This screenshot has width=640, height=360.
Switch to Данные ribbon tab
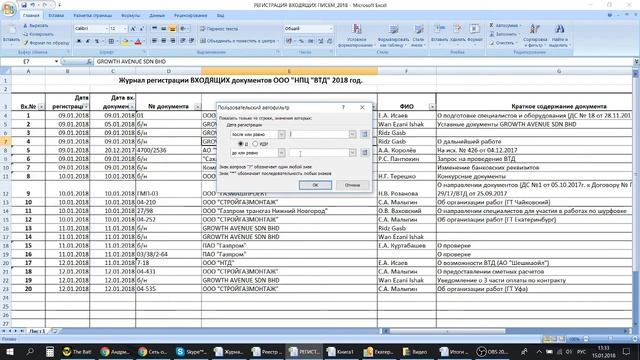coord(157,16)
